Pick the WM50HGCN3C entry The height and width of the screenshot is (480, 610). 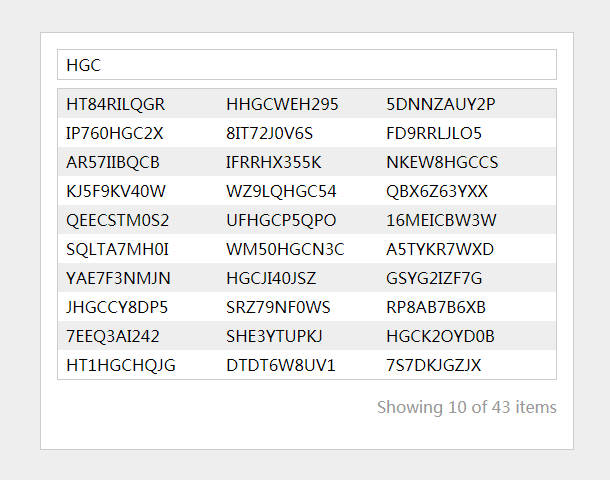click(x=285, y=249)
